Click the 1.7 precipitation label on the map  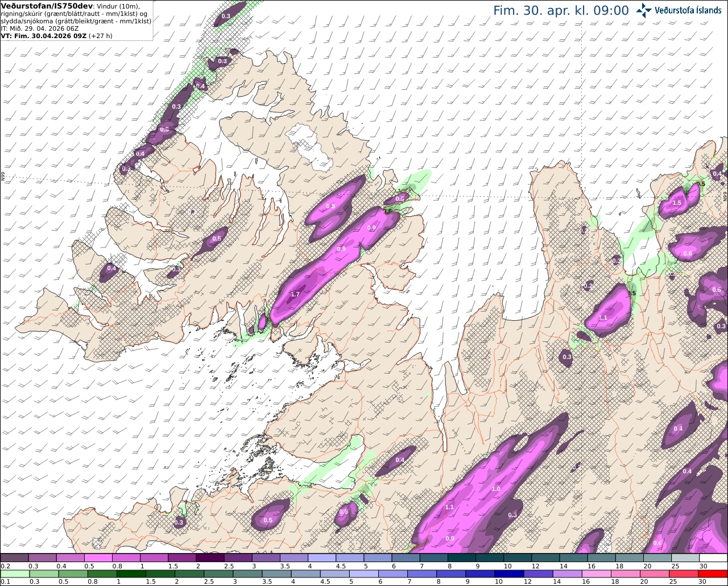(x=295, y=294)
